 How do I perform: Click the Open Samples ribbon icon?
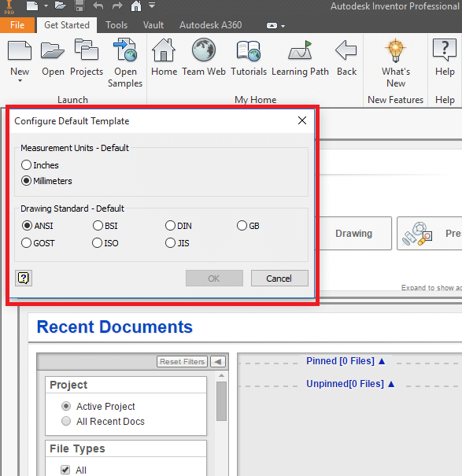pos(125,50)
